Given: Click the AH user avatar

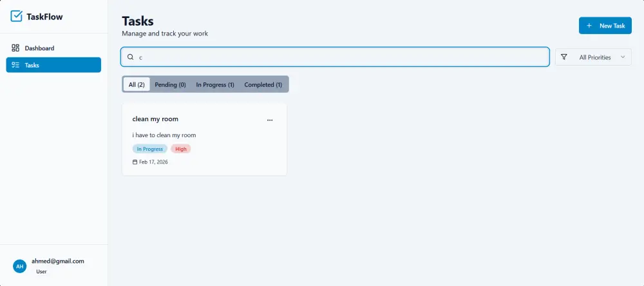Looking at the screenshot, I should [19, 266].
